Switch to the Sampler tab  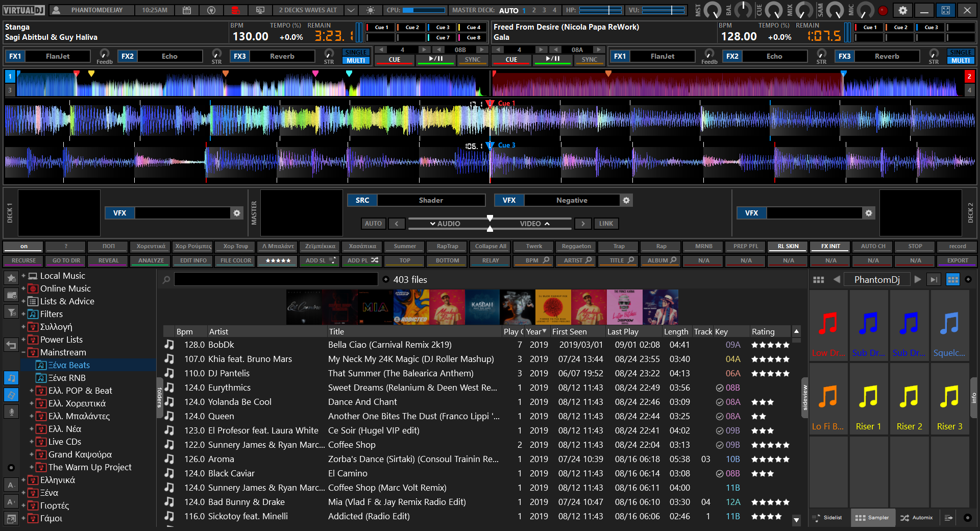click(872, 518)
